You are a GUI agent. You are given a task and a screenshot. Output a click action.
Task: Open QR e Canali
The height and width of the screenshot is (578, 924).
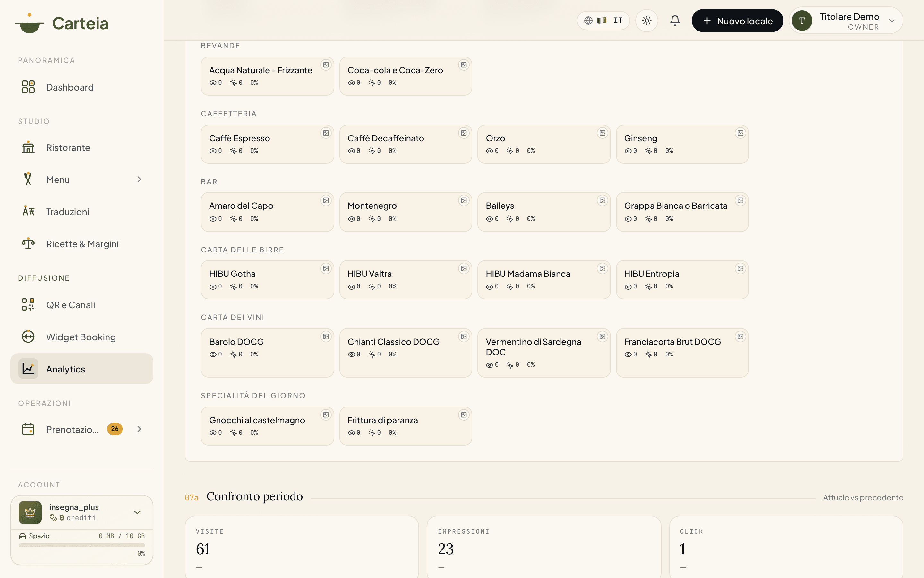[x=82, y=305]
